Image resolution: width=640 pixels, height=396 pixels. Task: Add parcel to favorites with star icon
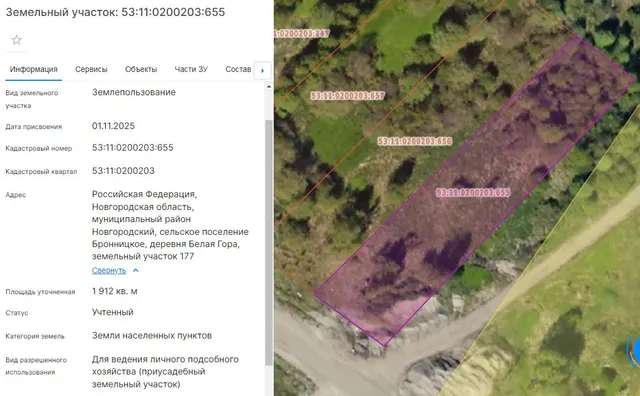[x=16, y=40]
